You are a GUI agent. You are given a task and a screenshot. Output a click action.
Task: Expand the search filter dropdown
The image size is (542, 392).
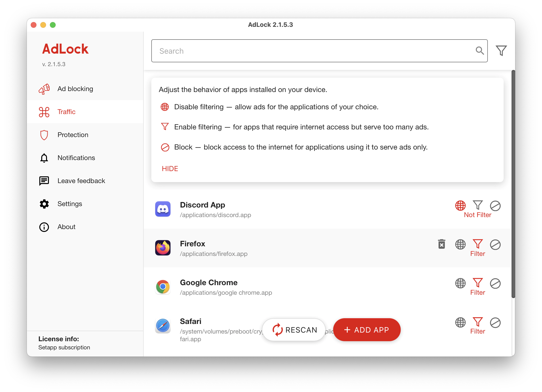click(x=502, y=51)
